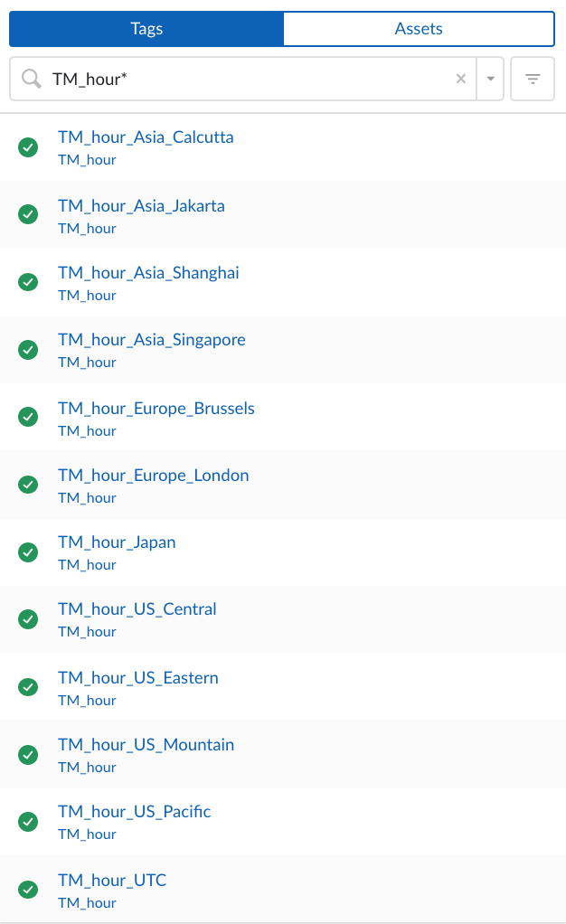Image resolution: width=566 pixels, height=924 pixels.
Task: Click the search magnifier icon
Action: (x=32, y=80)
